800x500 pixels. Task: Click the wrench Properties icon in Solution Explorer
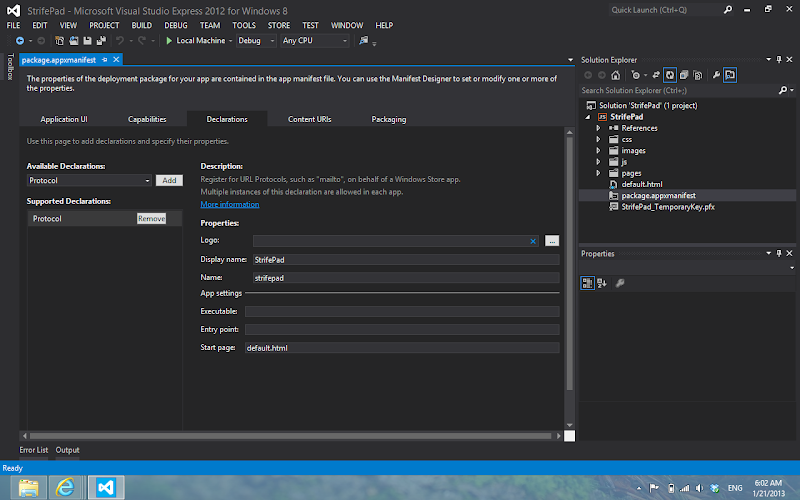point(716,76)
